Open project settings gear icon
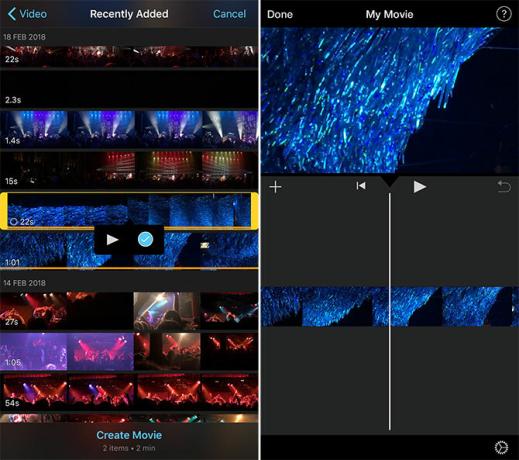This screenshot has height=460, width=519. click(x=501, y=447)
